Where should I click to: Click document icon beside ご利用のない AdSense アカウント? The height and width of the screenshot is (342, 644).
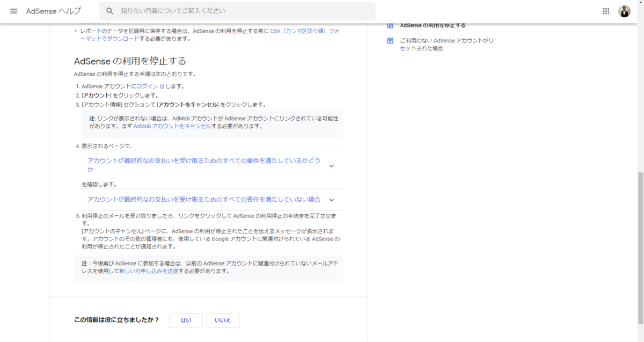click(390, 41)
